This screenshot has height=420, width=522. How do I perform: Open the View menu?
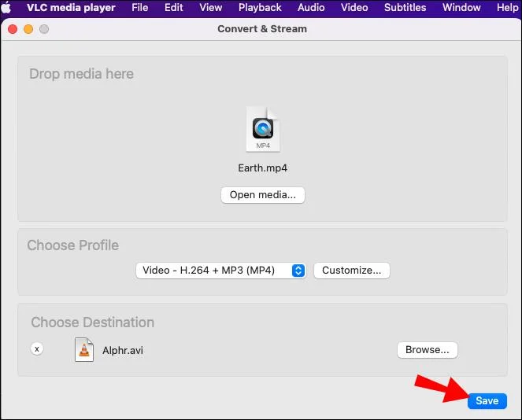(x=211, y=7)
